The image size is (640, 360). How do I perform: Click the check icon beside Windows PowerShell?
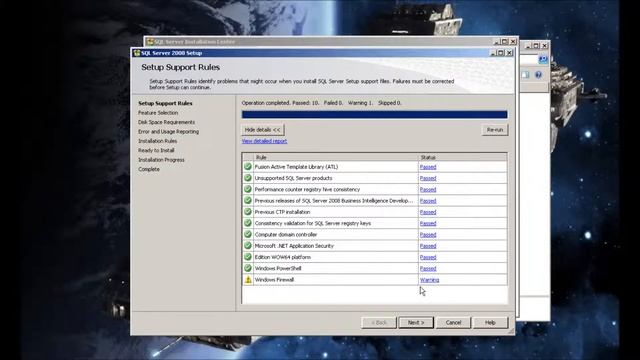[x=248, y=268]
